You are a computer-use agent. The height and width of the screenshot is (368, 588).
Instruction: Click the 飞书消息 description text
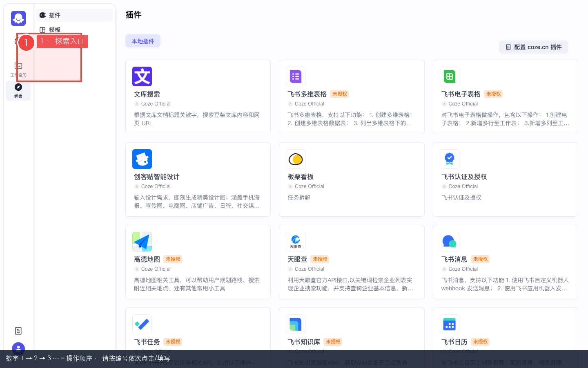(x=505, y=284)
